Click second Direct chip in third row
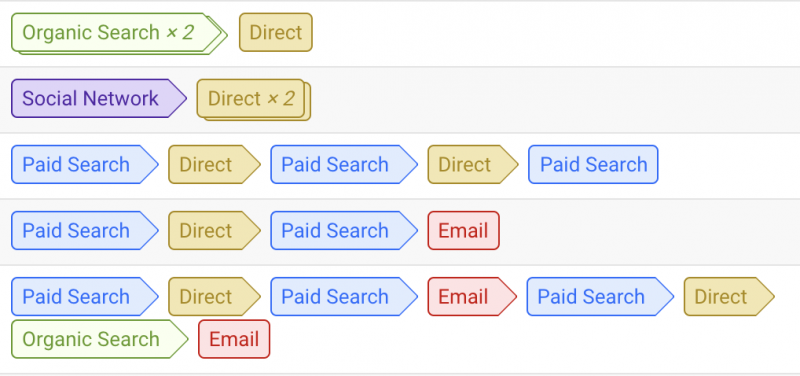Screen dimensions: 800x376 pos(473,164)
